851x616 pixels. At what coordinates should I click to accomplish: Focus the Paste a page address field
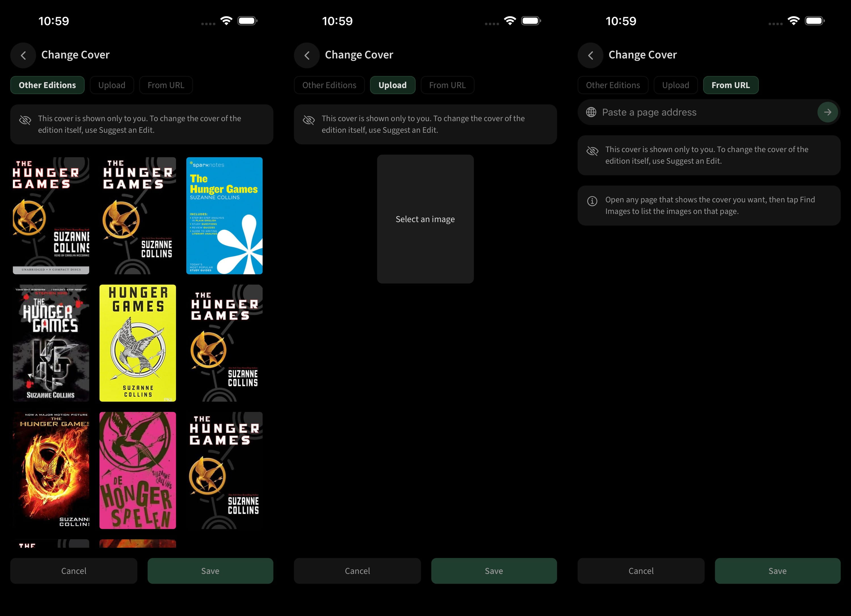coord(708,112)
